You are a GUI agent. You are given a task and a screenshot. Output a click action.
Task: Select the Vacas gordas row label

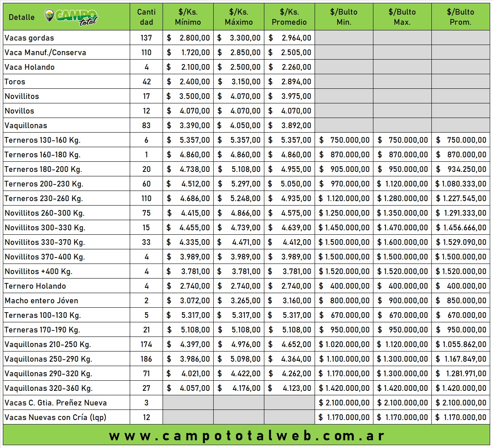pos(29,38)
